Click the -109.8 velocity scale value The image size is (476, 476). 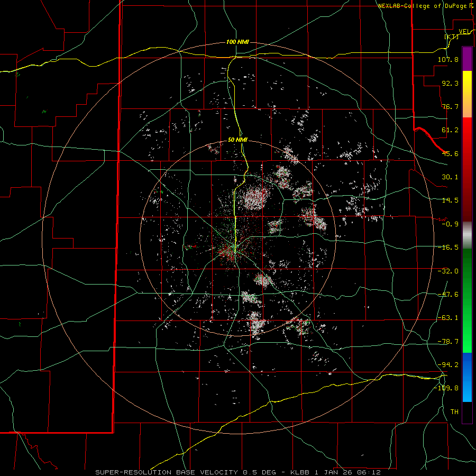click(446, 388)
